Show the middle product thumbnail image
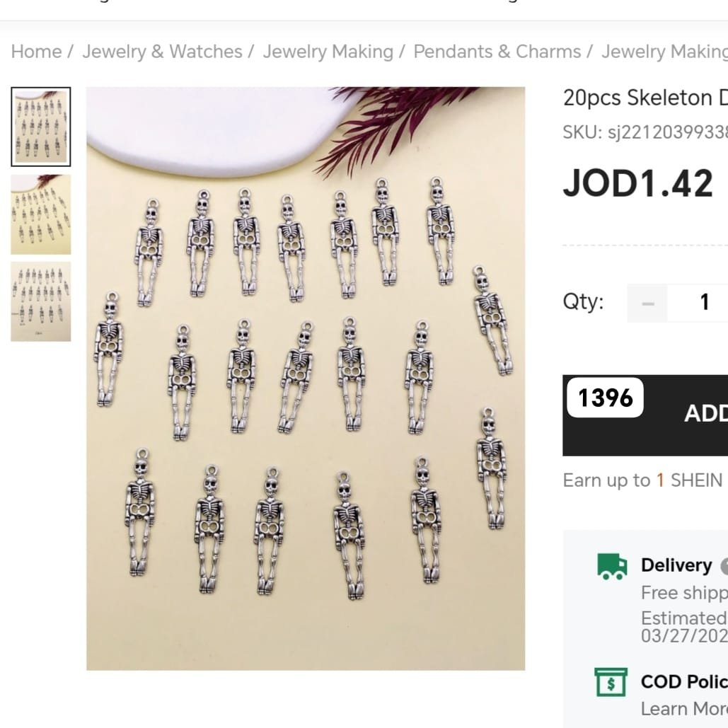The width and height of the screenshot is (728, 728). (41, 214)
